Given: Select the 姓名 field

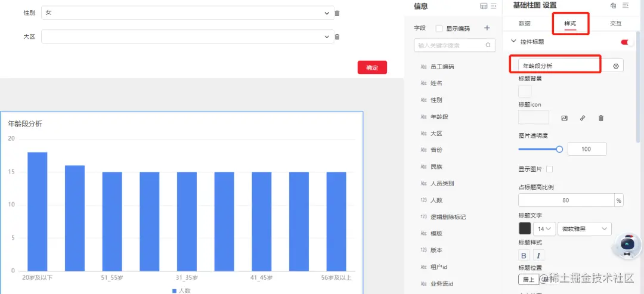Looking at the screenshot, I should 436,83.
